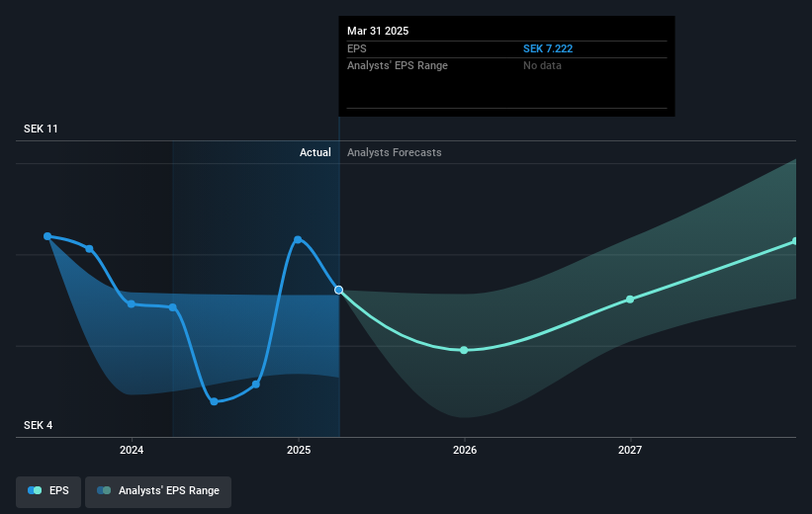Click the Analysts Forecasts label
Screen dimensions: 812x514
click(x=394, y=152)
